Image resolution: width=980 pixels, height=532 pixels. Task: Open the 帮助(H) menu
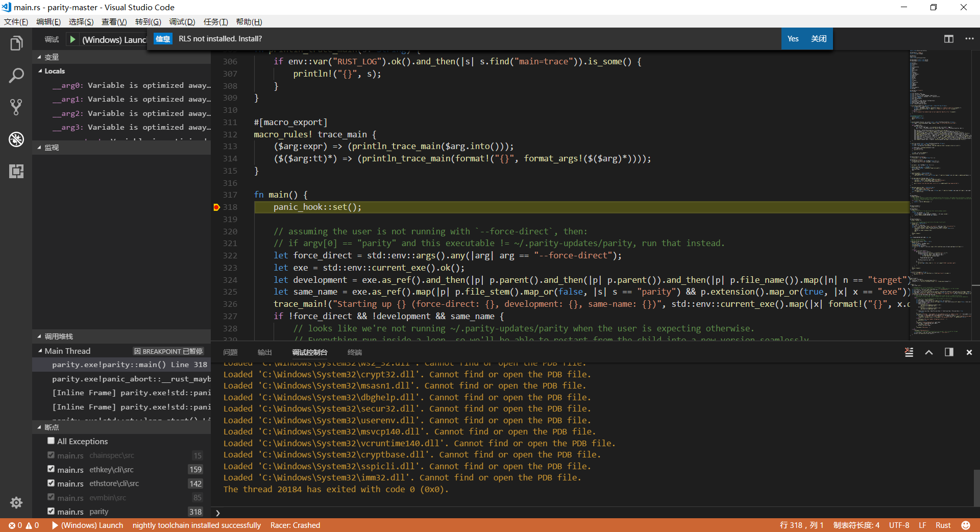click(x=249, y=22)
